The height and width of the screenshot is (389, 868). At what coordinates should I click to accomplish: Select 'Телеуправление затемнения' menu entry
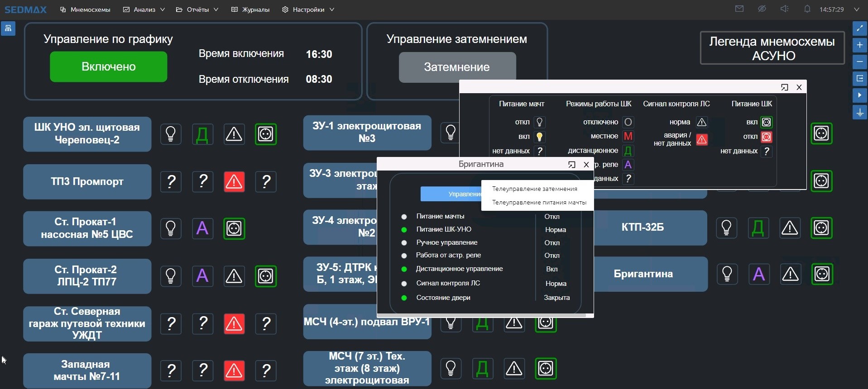click(534, 189)
